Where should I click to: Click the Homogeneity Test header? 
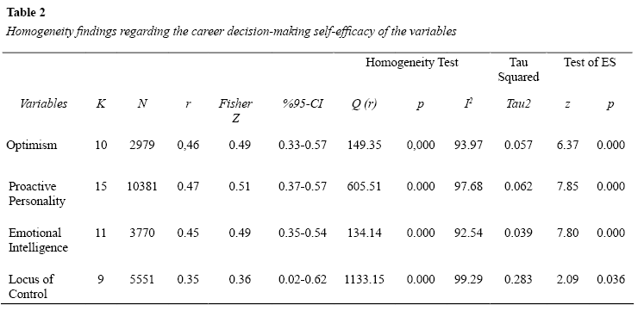click(x=411, y=62)
